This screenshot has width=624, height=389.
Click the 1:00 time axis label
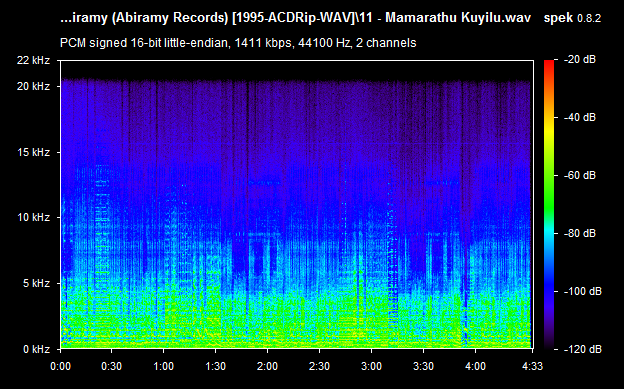[163, 366]
